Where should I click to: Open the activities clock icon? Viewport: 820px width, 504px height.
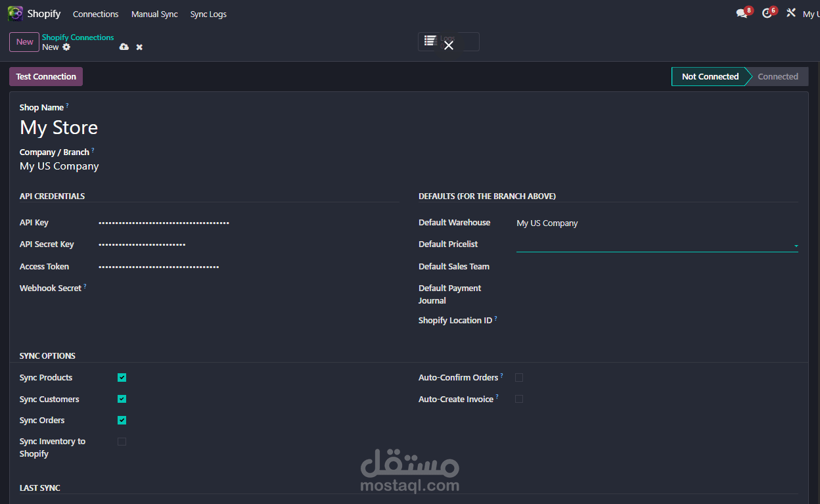[767, 14]
